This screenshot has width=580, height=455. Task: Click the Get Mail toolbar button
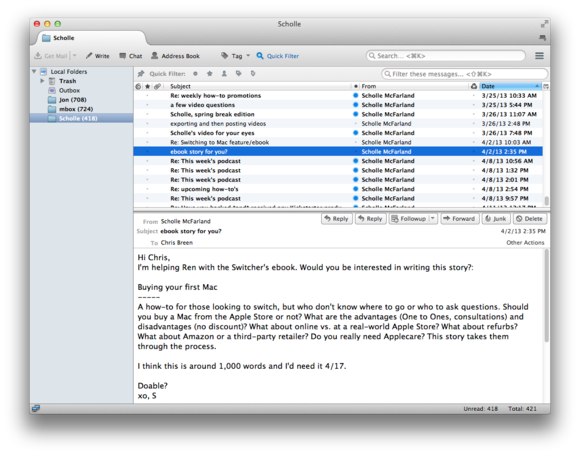(51, 56)
